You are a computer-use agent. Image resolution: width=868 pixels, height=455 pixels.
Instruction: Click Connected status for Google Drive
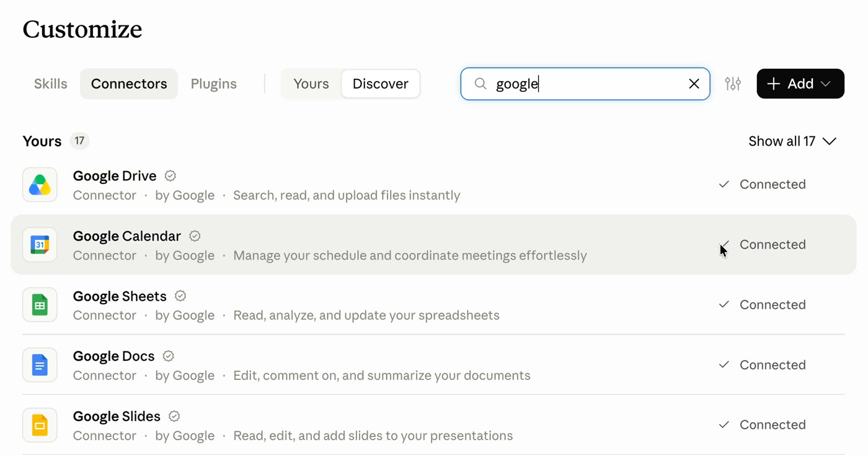[773, 184]
